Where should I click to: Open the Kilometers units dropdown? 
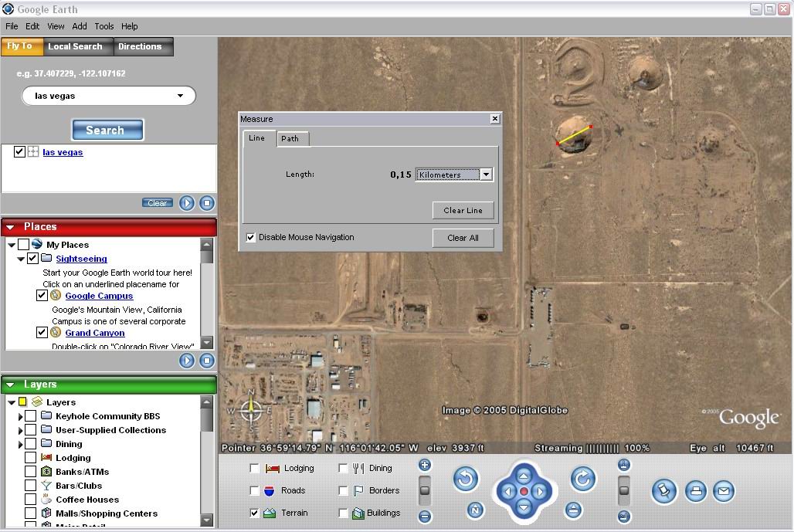(486, 175)
